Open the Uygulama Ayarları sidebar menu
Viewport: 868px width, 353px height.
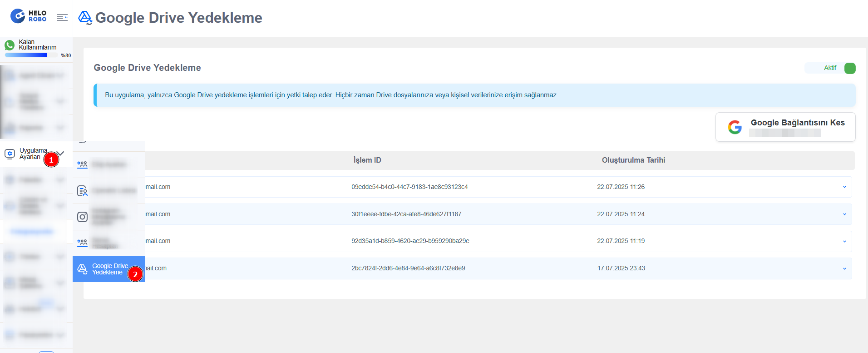point(36,154)
